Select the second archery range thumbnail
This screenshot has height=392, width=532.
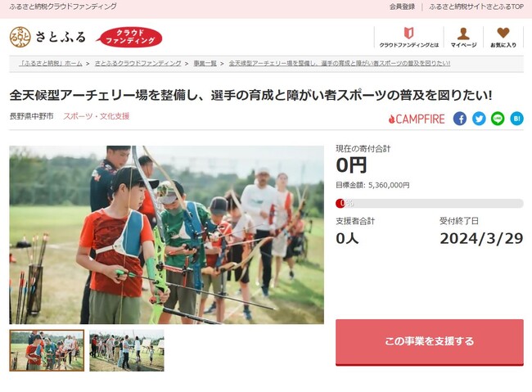[x=127, y=350]
